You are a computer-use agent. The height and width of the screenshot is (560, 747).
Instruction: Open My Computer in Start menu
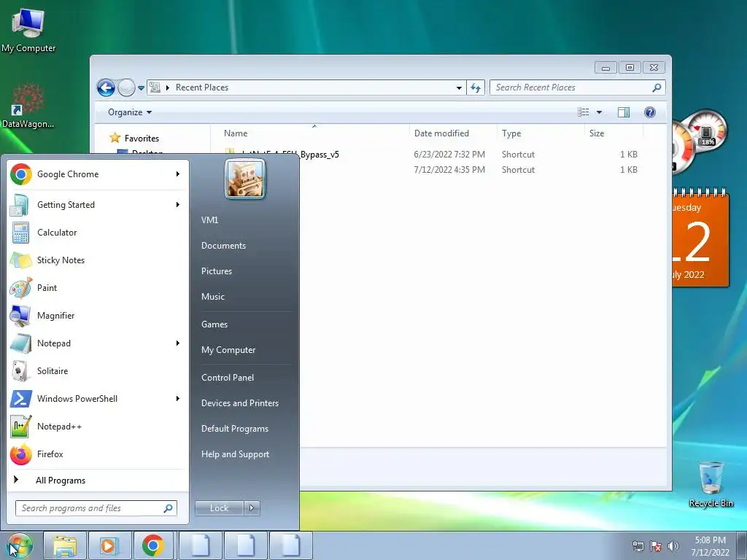pos(228,350)
